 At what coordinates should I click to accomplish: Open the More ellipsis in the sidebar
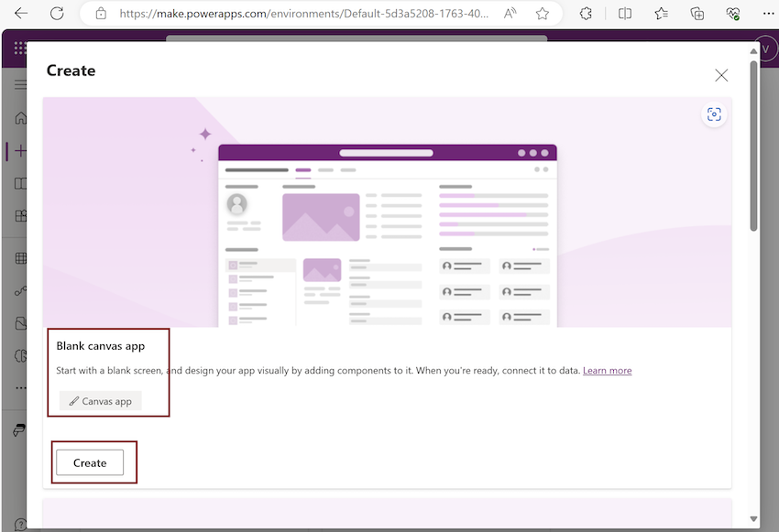pos(20,387)
